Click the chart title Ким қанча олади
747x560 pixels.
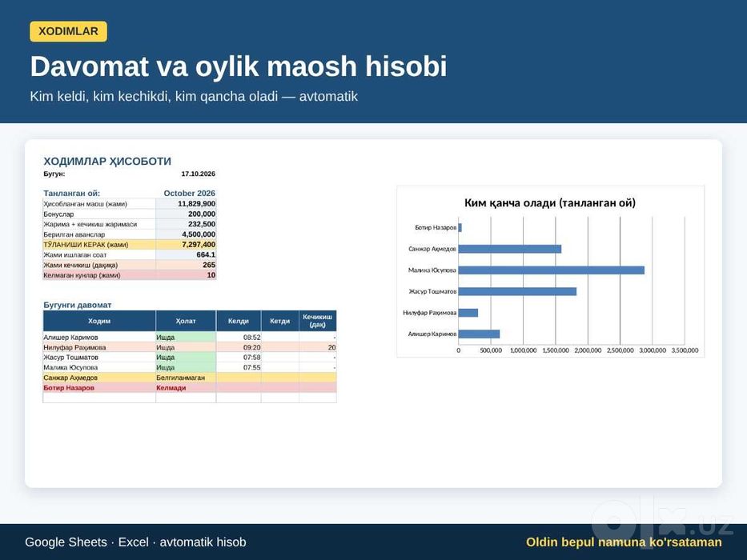coord(550,203)
